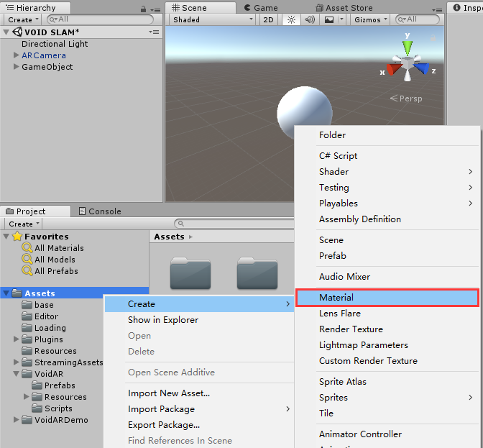Toggle scene lighting with the sun icon
This screenshot has width=483, height=448.
(292, 20)
